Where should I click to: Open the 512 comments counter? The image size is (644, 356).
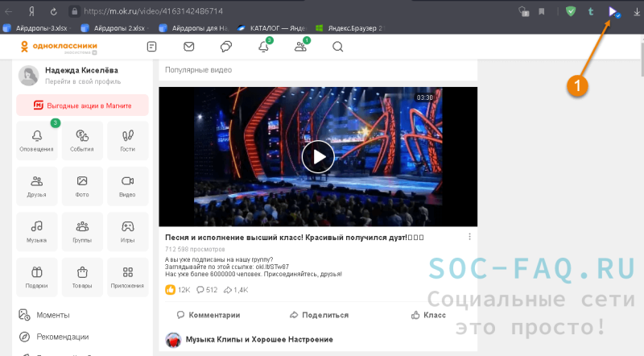point(207,290)
